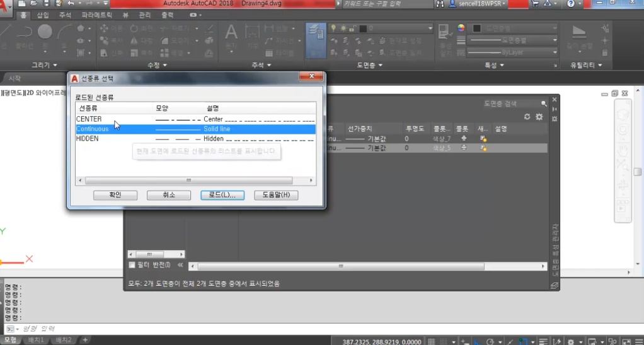Select the Arc draw tool

[x=64, y=32]
